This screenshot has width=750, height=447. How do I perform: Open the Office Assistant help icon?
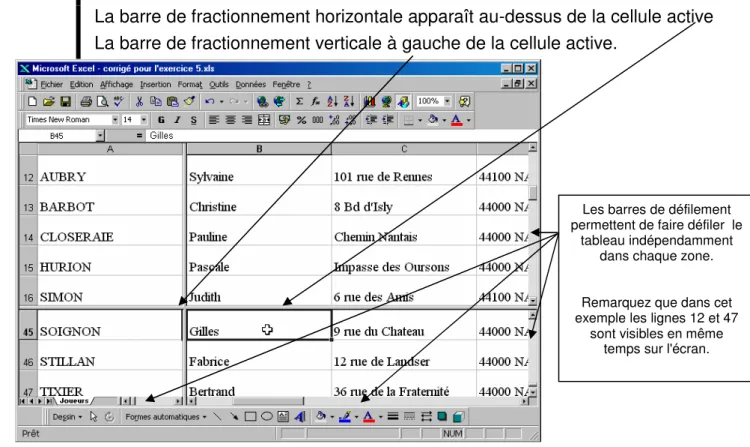tap(464, 101)
